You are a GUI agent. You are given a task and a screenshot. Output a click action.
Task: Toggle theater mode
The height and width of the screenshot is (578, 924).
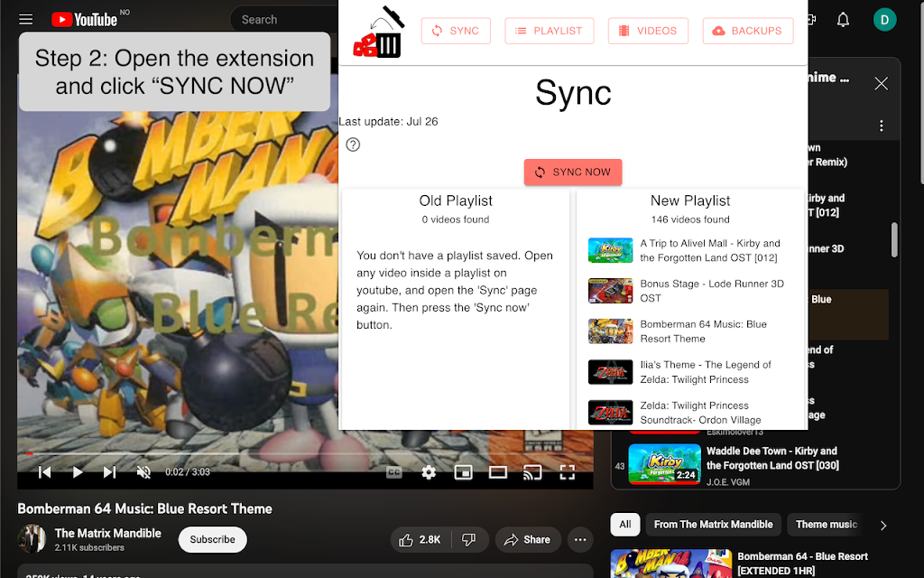point(498,471)
